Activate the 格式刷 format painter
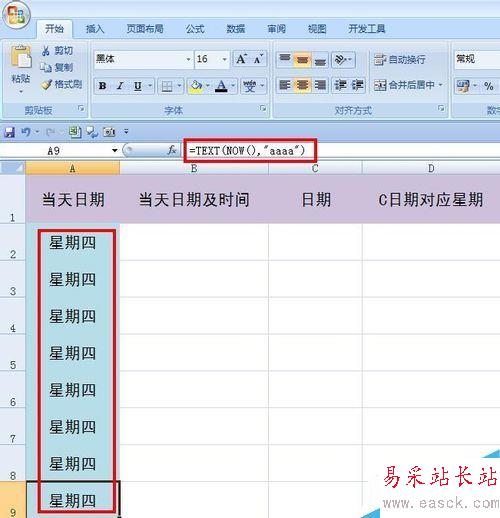This screenshot has width=500, height=518. click(62, 84)
